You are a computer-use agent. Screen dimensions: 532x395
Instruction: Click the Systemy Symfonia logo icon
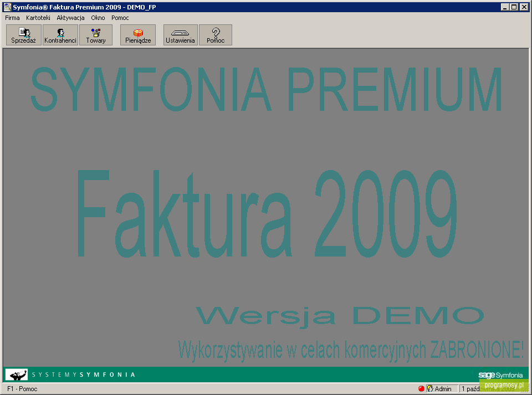tap(17, 375)
